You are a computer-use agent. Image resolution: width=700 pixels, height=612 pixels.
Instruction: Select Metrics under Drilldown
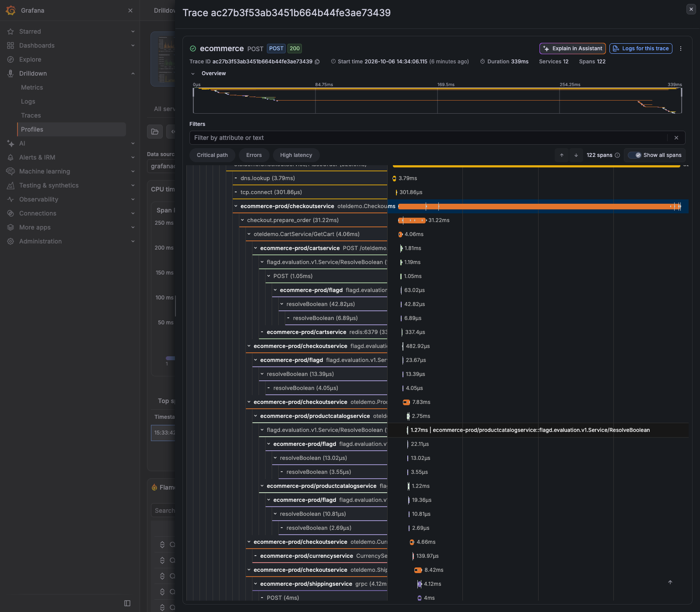click(32, 87)
